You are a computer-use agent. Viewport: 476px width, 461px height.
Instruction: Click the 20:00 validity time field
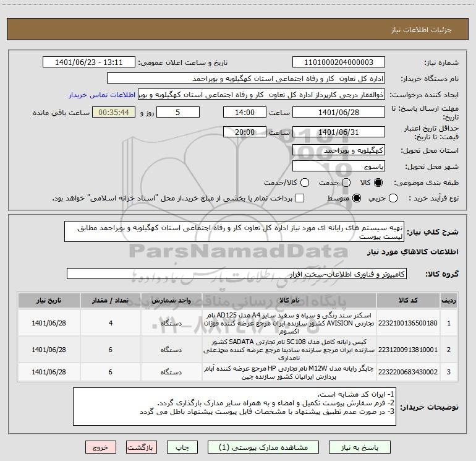click(x=245, y=132)
